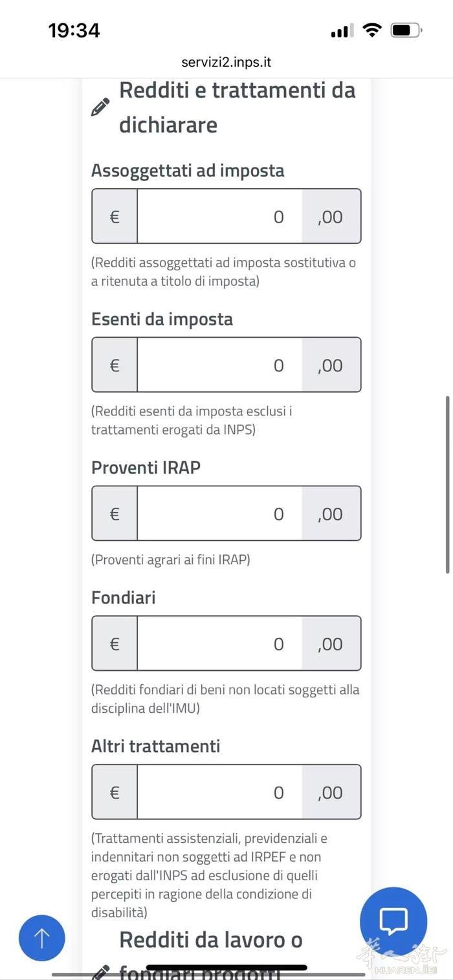453x980 pixels.
Task: Click the ,00 suffix in Fondiari field
Action: click(x=331, y=644)
